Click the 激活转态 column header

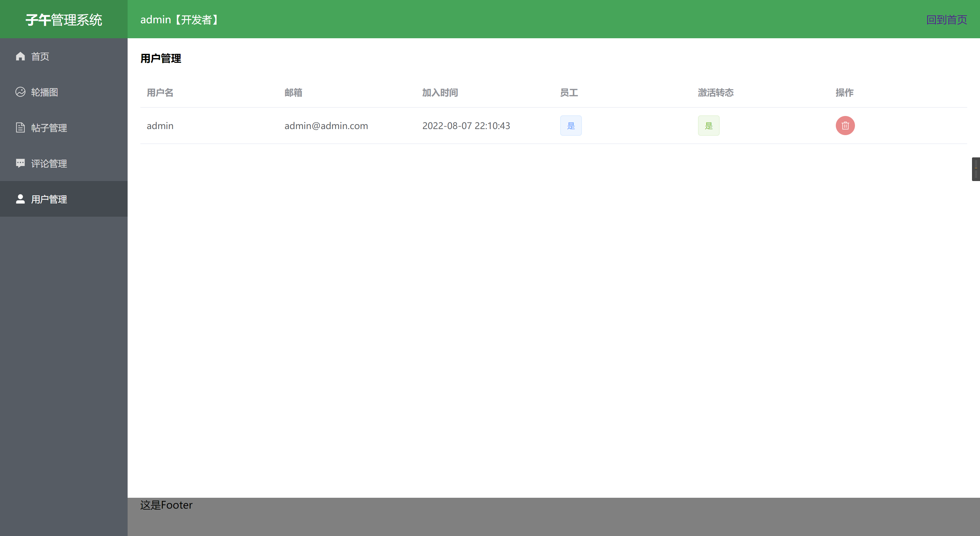(715, 93)
